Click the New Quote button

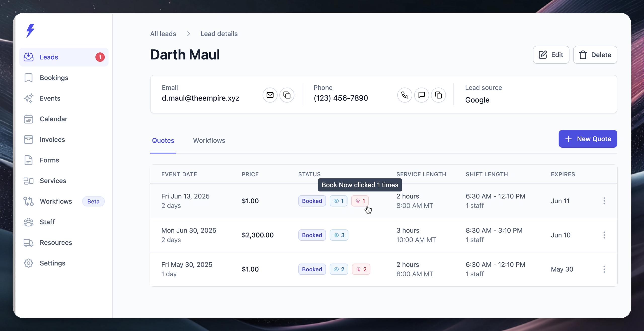tap(588, 139)
